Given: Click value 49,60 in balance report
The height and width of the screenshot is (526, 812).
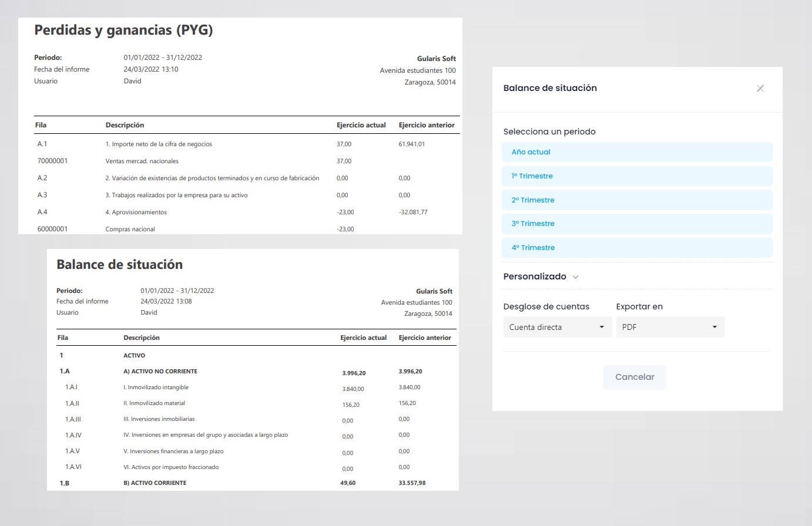Looking at the screenshot, I should (348, 483).
